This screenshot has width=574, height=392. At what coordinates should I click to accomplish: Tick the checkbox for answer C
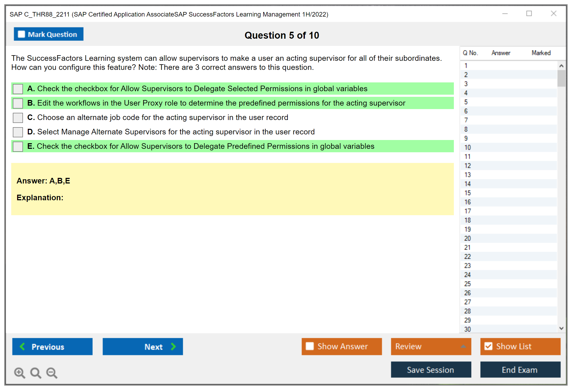click(x=18, y=118)
